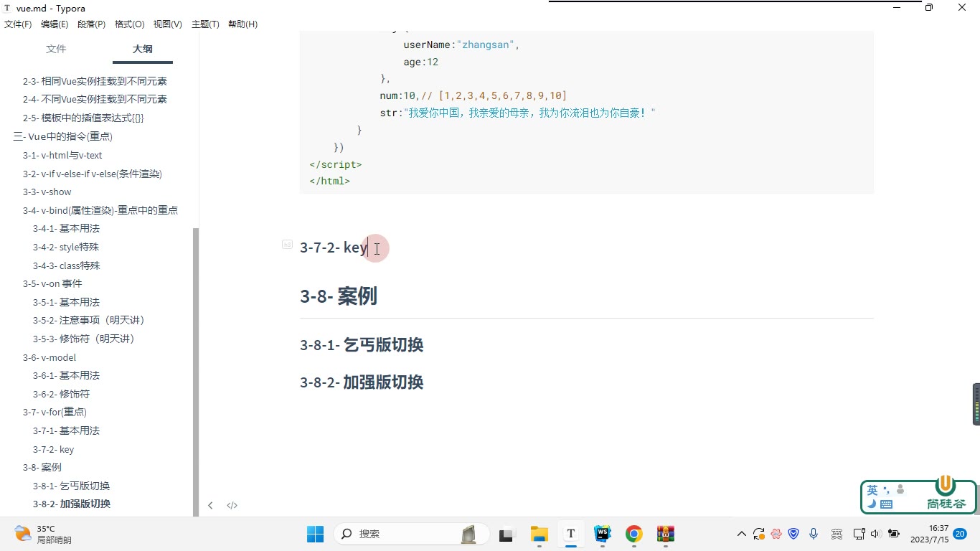Jump to outline item 3-7- v-for(重点)

click(x=55, y=412)
